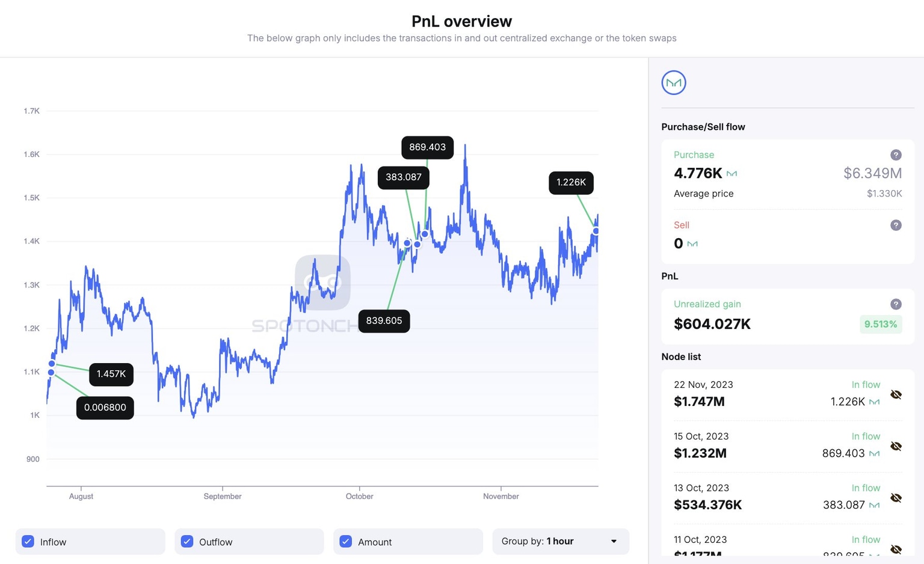
Task: Hide the 22 Nov, 2023 node entry
Action: [896, 394]
